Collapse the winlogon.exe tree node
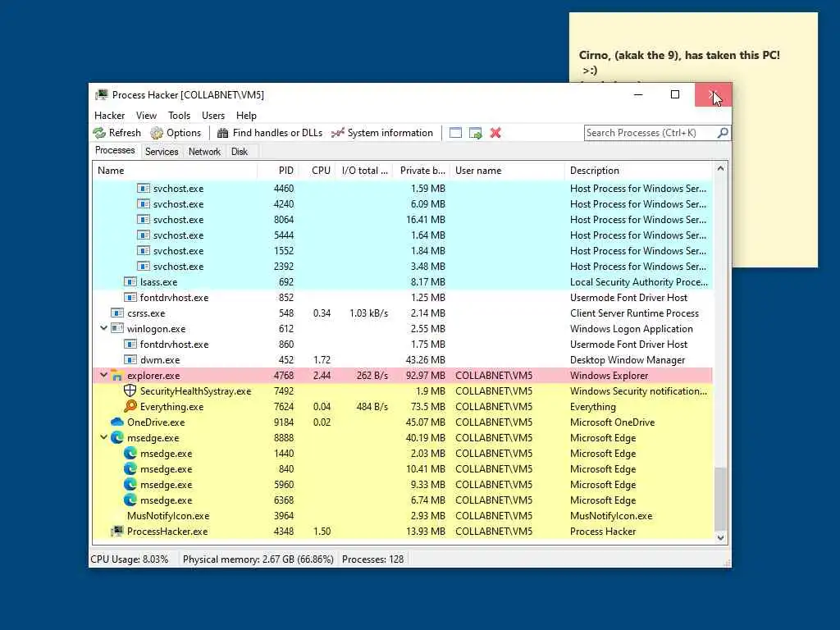The image size is (840, 630). tap(104, 328)
